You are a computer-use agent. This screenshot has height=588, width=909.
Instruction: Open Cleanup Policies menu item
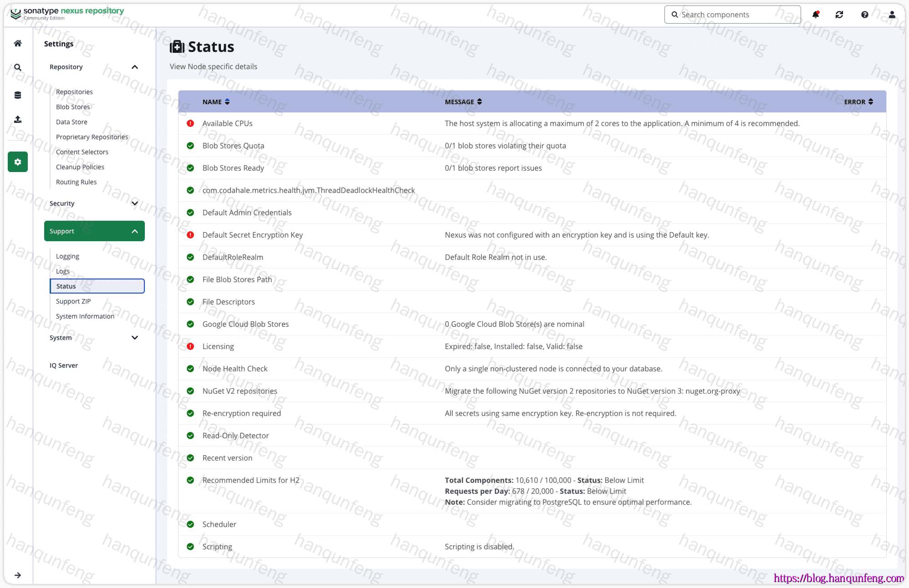80,167
